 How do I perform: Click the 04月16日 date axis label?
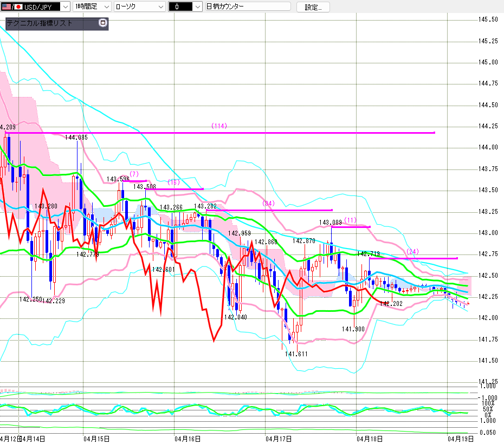point(188,439)
